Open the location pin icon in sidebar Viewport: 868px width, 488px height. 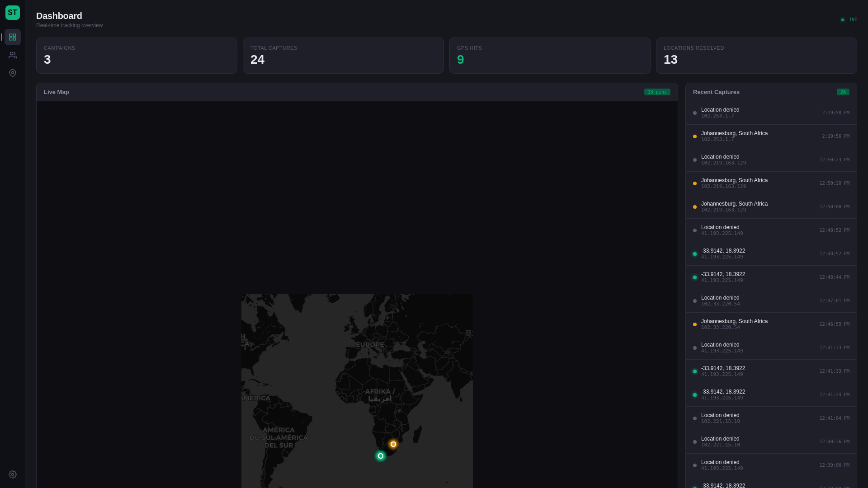point(13,73)
